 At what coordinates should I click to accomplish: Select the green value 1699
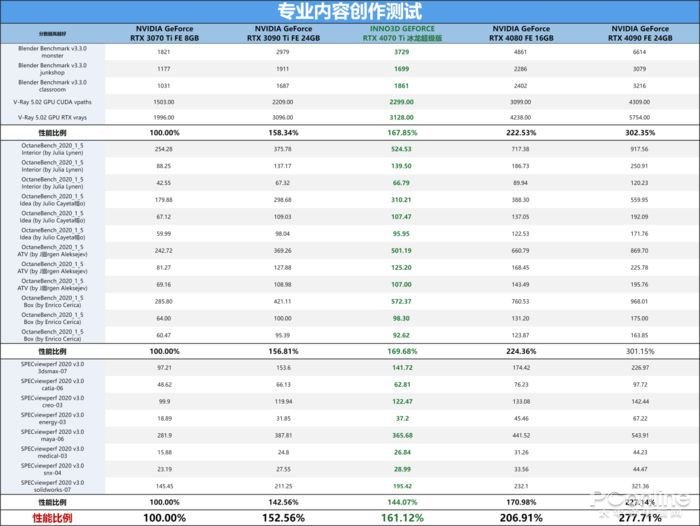tap(401, 69)
